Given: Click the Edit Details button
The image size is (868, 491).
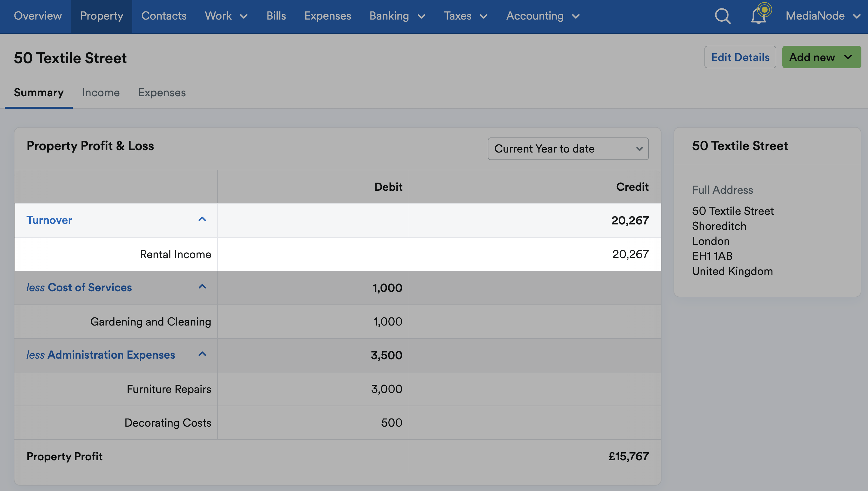Looking at the screenshot, I should click(740, 57).
